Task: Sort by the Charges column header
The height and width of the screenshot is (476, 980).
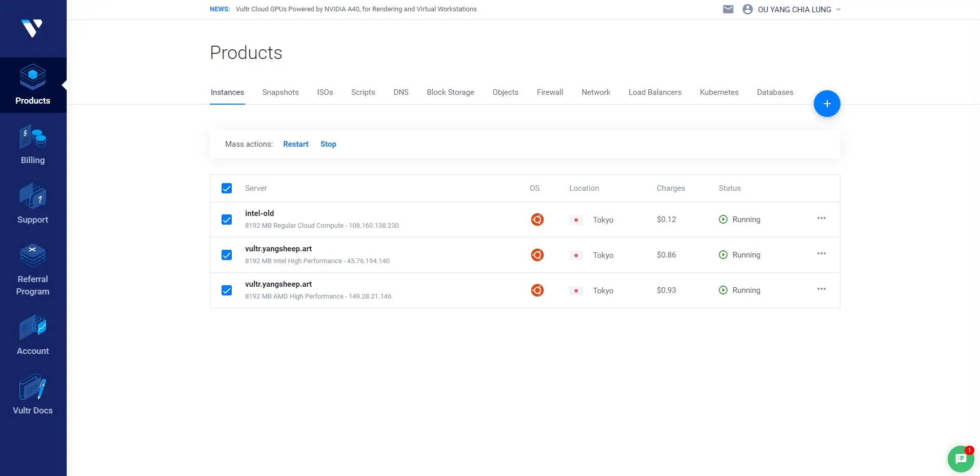Action: [671, 188]
